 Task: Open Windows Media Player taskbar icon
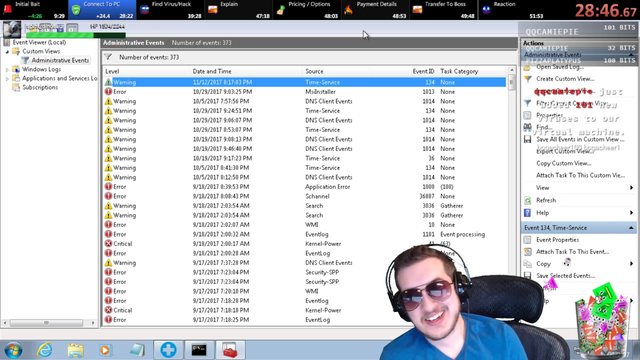point(105,350)
